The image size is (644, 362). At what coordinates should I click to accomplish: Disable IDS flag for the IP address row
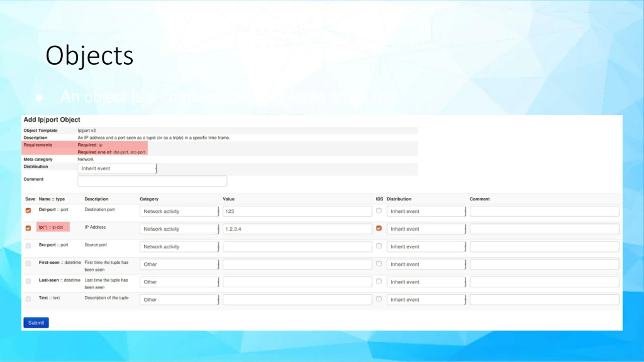coord(379,228)
